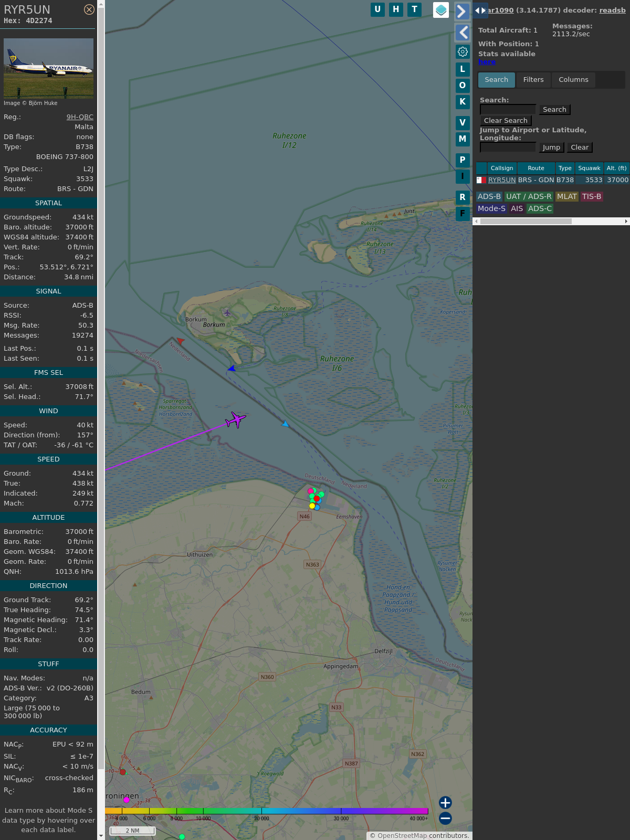The image size is (630, 840).
Task: Click the Jump to airport input field
Action: coord(508,147)
